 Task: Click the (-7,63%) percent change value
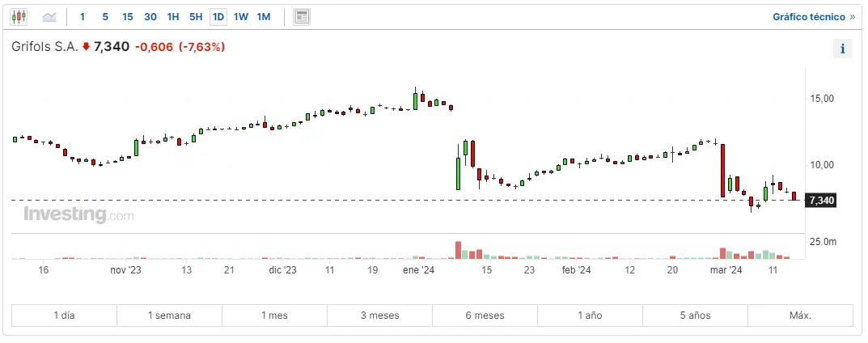[x=201, y=47]
